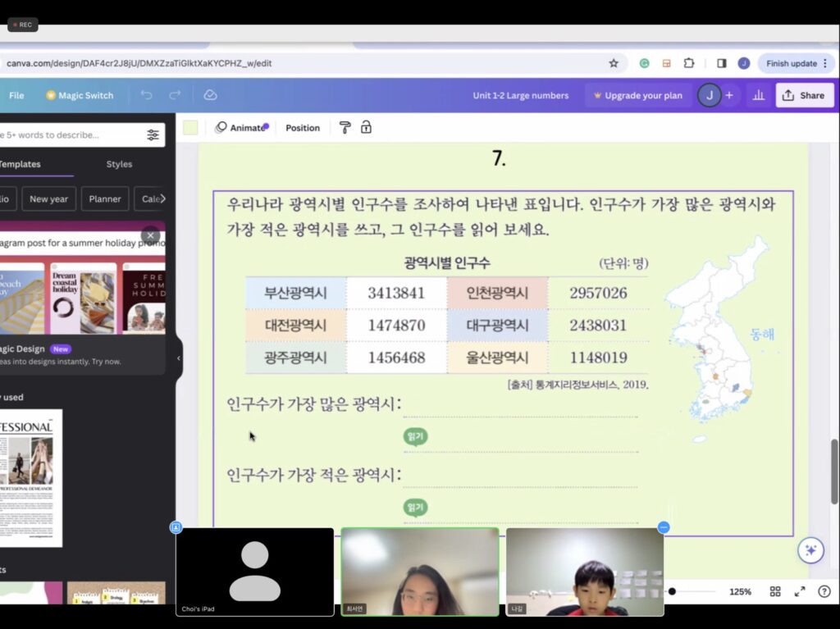Click the 울산광역시 table cell
This screenshot has width=840, height=629.
point(498,358)
